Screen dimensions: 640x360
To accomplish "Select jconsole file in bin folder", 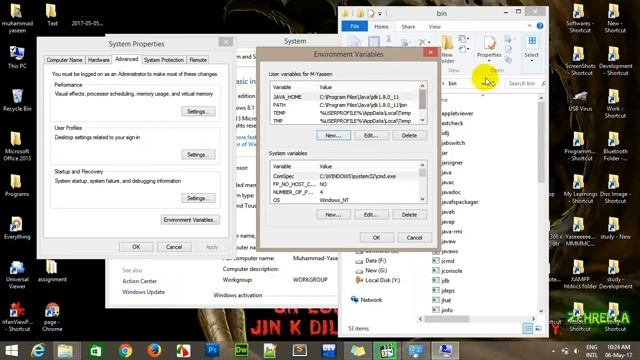I will pyautogui.click(x=447, y=271).
